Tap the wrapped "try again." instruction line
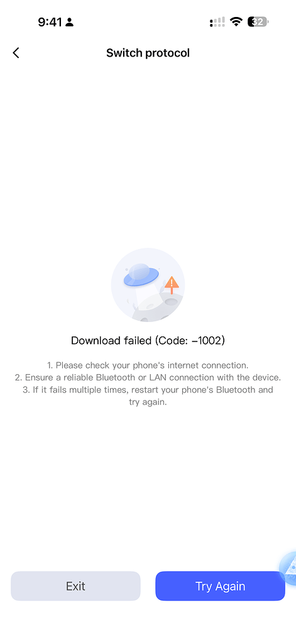This screenshot has height=644, width=296. point(148,402)
